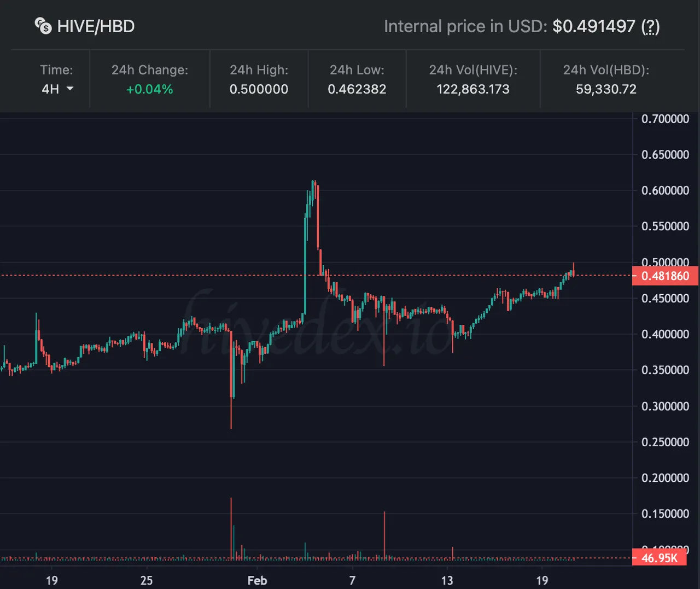700x589 pixels.
Task: Click the 0.700000 price axis label
Action: [x=665, y=119]
